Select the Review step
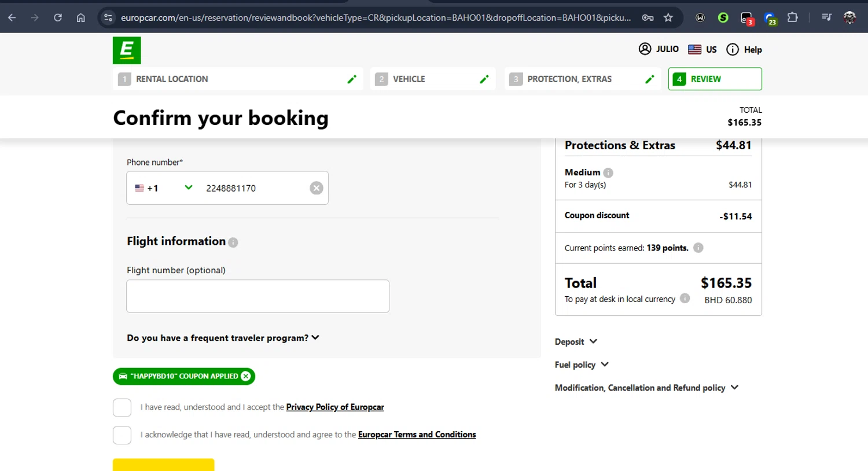868x471 pixels. click(715, 79)
